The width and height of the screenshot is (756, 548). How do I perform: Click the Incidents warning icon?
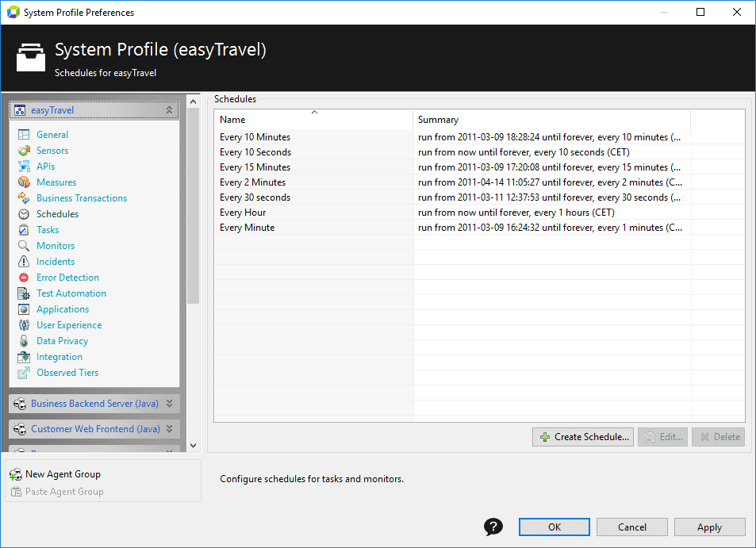[x=24, y=262]
